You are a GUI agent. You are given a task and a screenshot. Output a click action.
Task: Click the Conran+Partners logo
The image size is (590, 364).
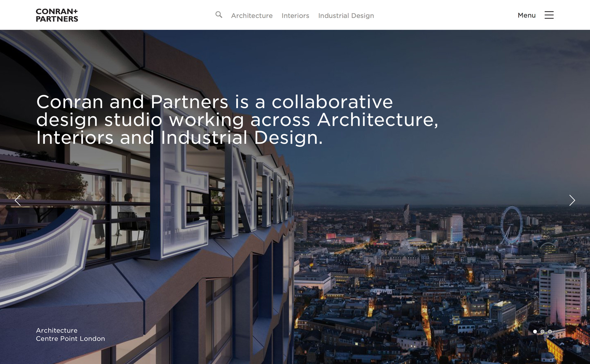click(x=57, y=15)
